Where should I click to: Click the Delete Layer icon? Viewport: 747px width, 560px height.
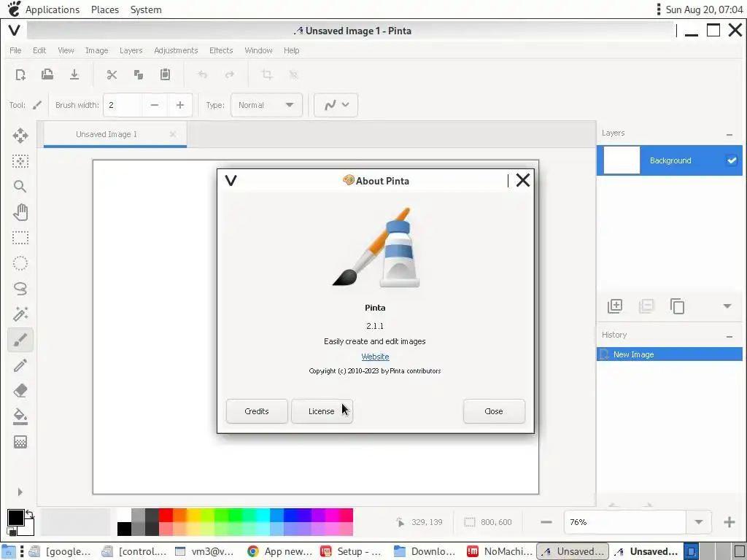(646, 306)
